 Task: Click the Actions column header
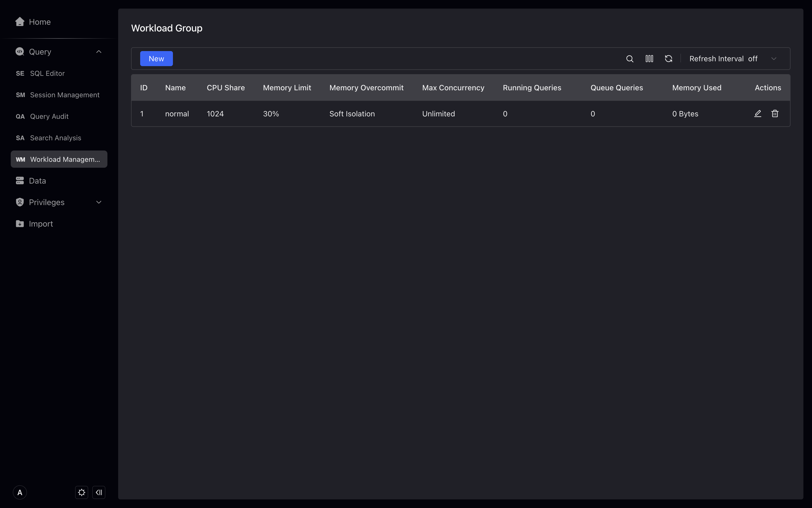click(x=768, y=88)
